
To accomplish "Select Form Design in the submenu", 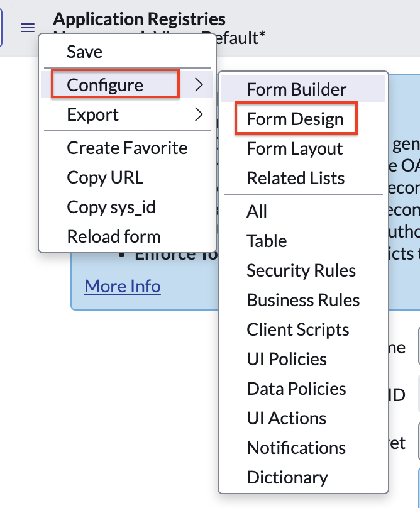I will point(294,119).
